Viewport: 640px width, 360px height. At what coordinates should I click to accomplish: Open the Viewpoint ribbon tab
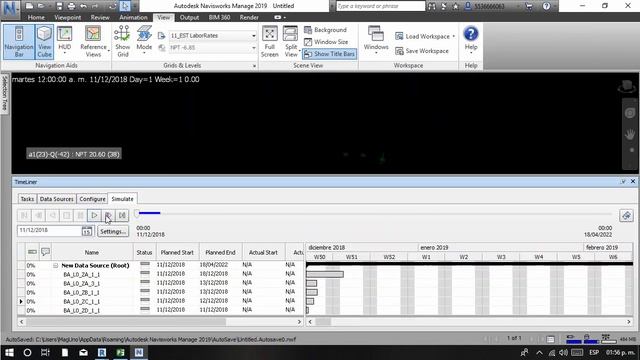coord(67,18)
